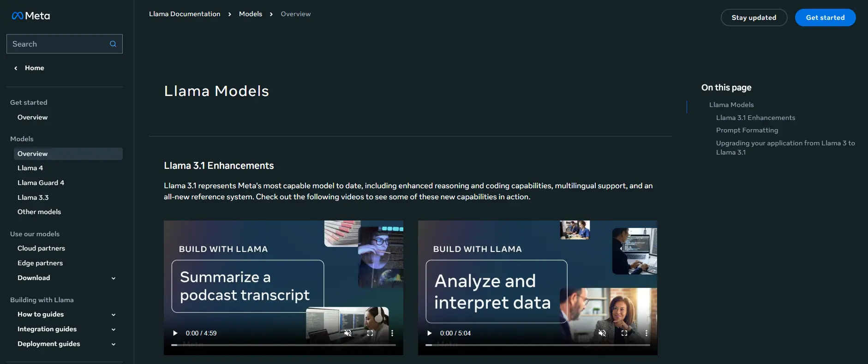Expand the Download section

[x=114, y=278]
